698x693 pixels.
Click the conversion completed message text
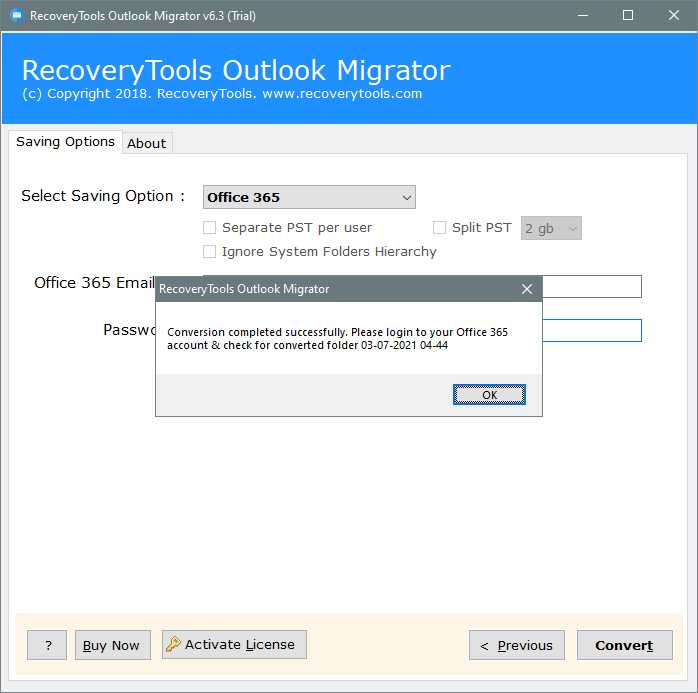337,339
